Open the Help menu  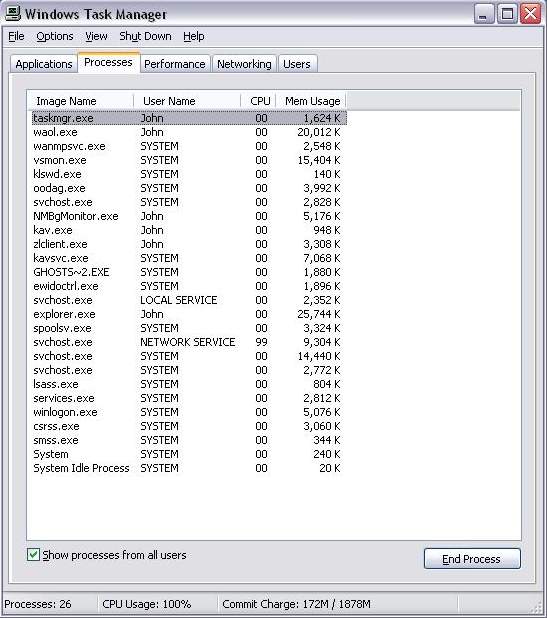[193, 36]
